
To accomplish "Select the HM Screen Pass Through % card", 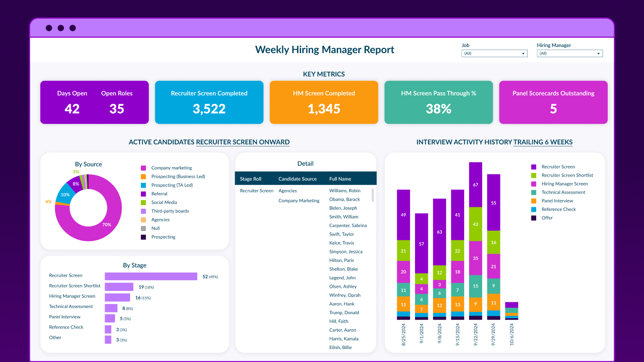I will pyautogui.click(x=438, y=102).
